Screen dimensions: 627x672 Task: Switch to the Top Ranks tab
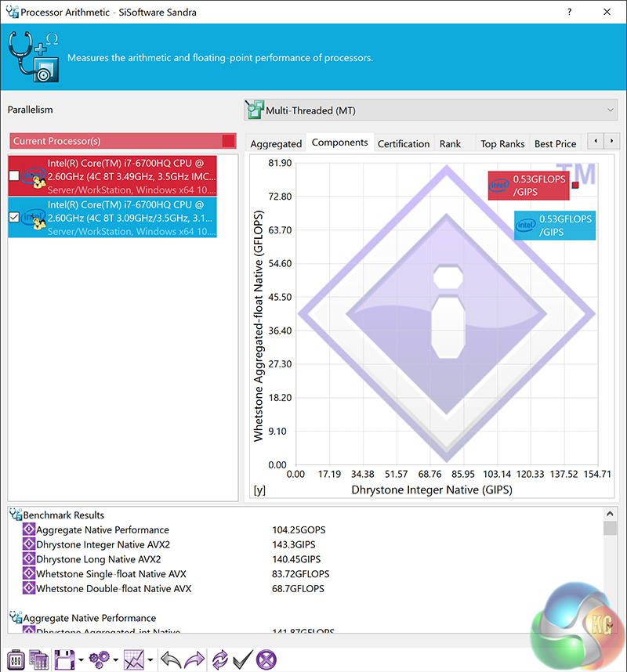click(502, 143)
